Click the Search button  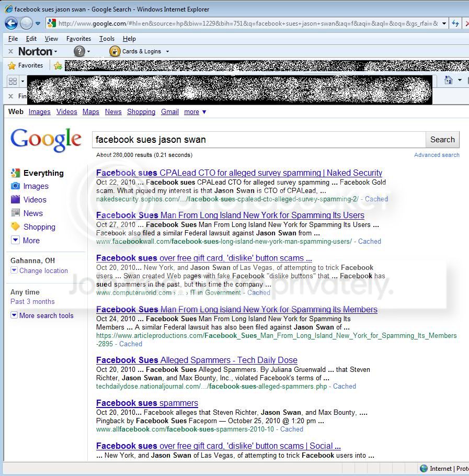click(442, 140)
